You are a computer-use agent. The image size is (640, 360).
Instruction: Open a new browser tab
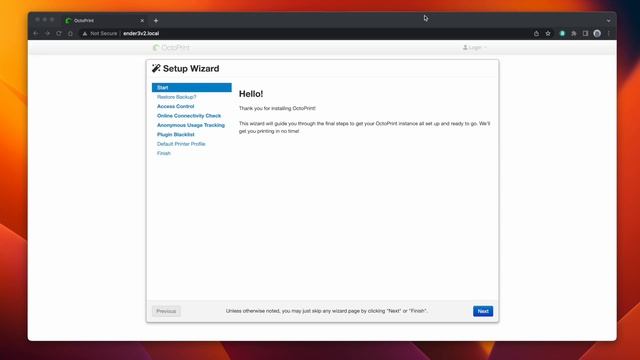click(156, 20)
